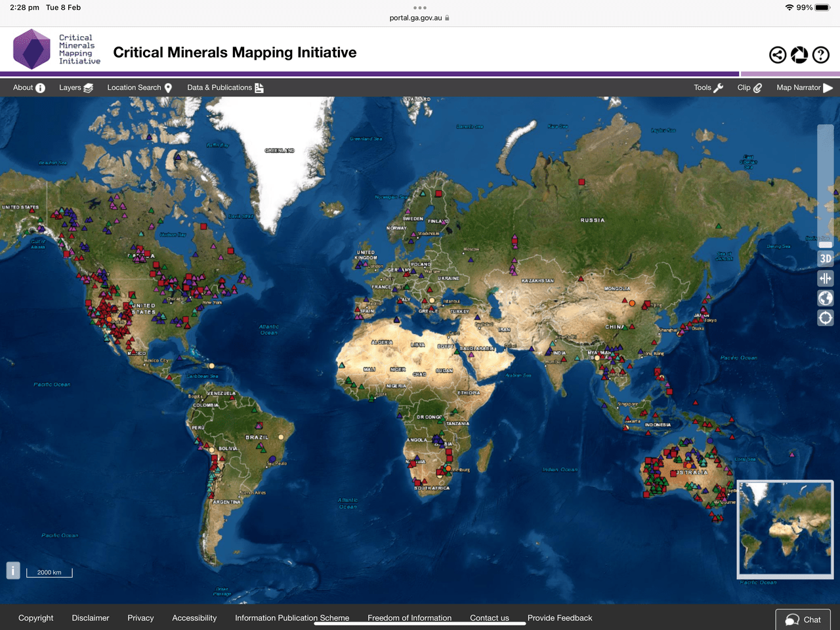Open the share map icon

point(778,55)
